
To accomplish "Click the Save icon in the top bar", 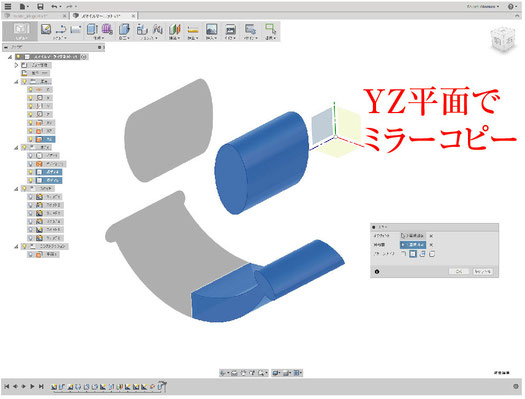I will click(x=40, y=6).
